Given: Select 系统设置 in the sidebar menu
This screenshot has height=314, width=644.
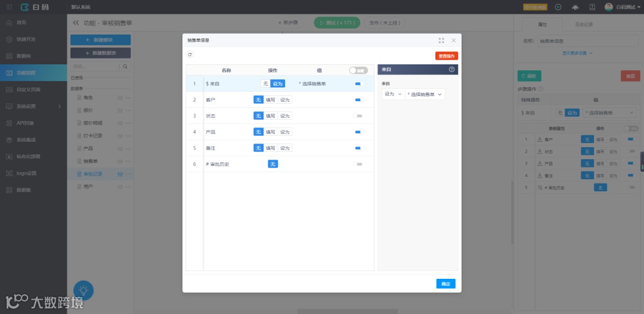Looking at the screenshot, I should 33,106.
